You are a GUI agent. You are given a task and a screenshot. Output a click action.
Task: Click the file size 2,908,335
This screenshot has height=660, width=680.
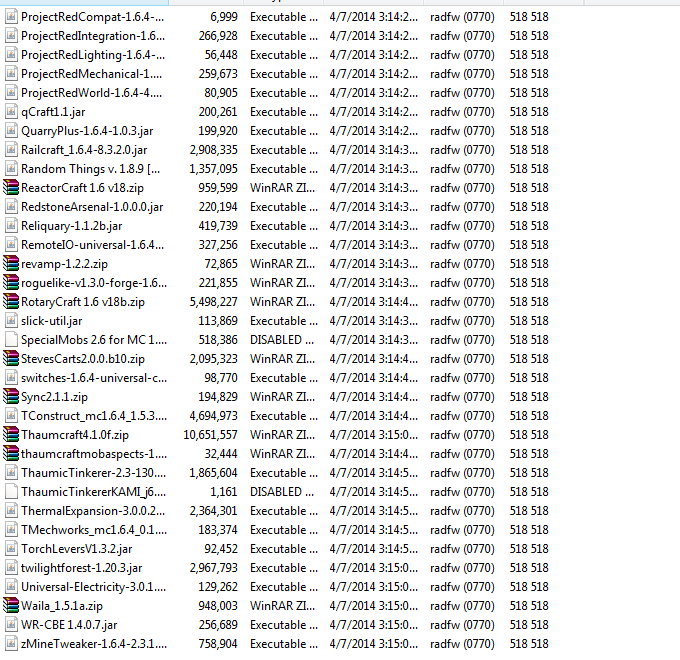213,150
